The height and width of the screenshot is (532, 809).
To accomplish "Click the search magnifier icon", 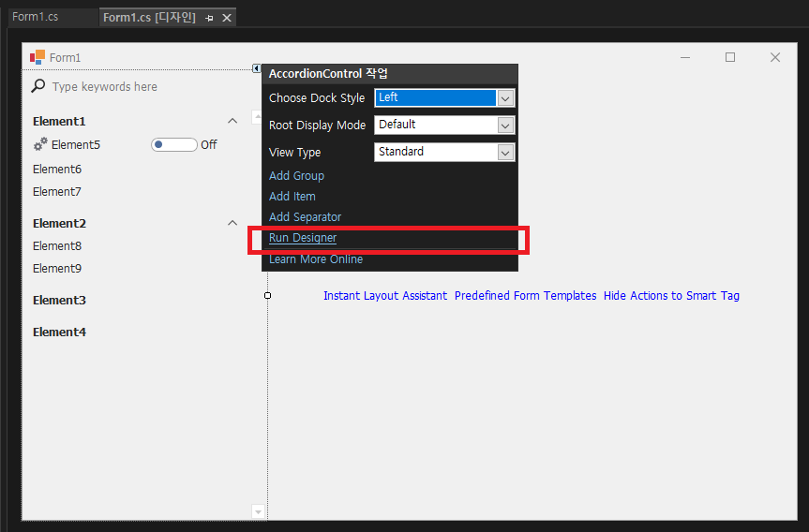I will coord(38,85).
